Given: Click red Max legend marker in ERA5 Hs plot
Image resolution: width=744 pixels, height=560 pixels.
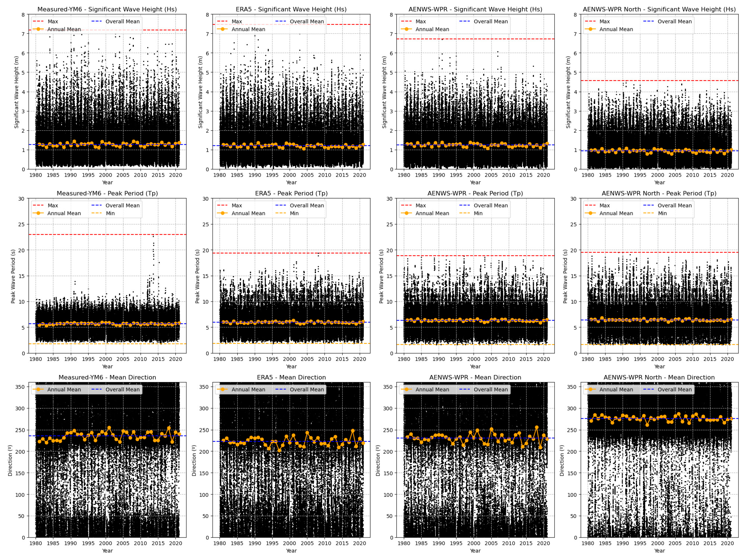Looking at the screenshot, I should point(222,21).
